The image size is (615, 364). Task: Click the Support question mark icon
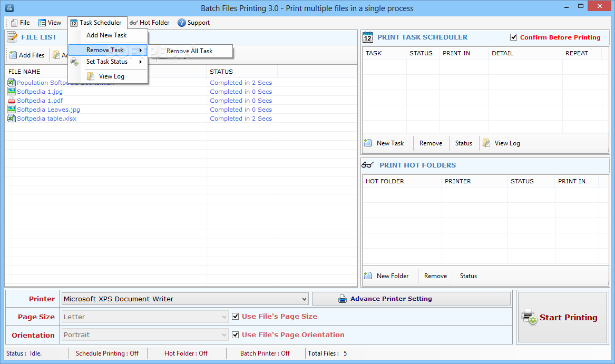tap(182, 23)
